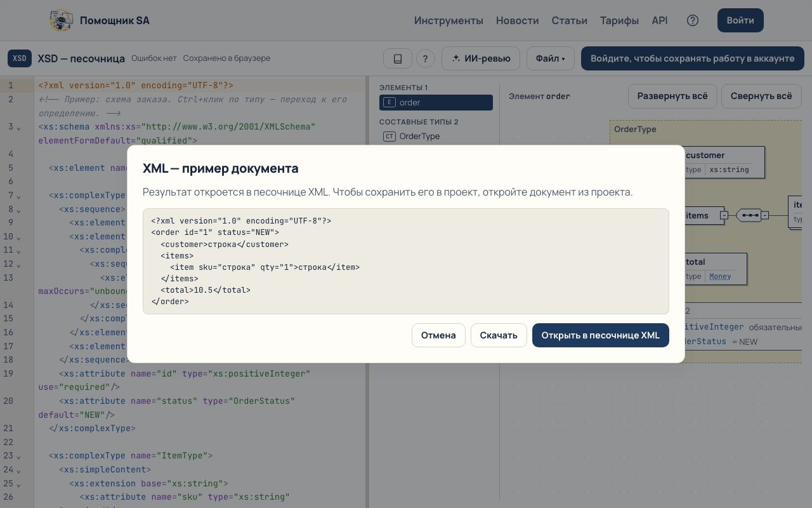Click the 'XSD — песочница' title

[x=81, y=58]
